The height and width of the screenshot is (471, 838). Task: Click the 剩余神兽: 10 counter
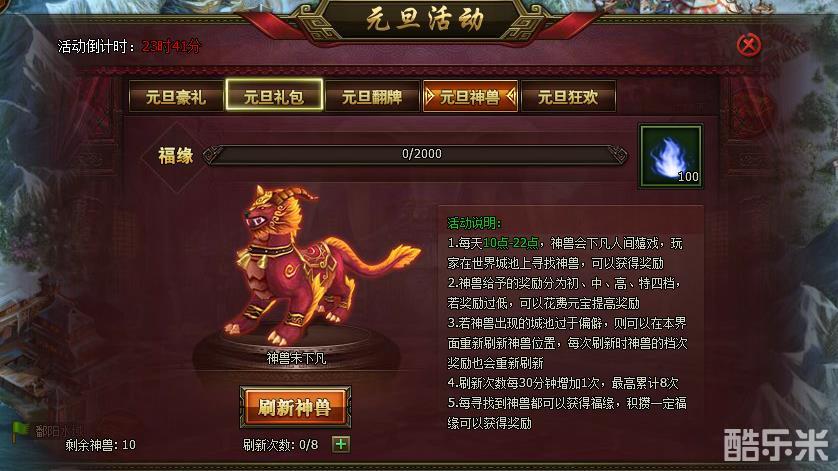click(x=100, y=445)
